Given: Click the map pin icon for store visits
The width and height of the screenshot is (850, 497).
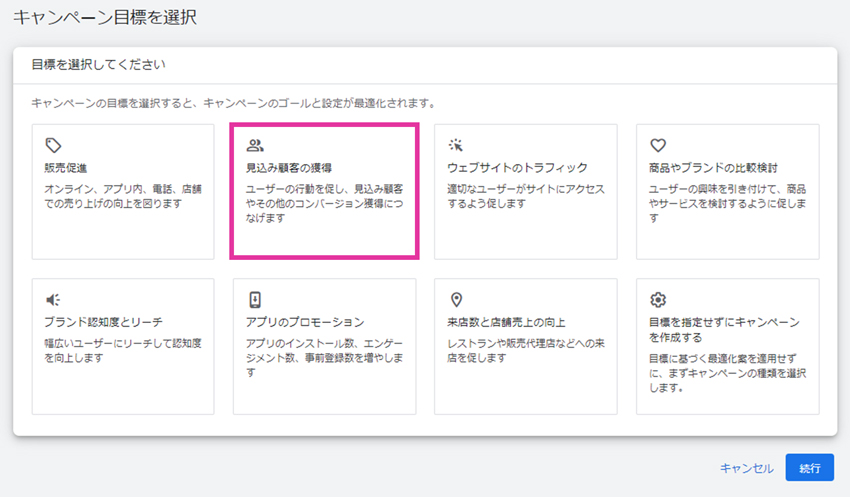Looking at the screenshot, I should coord(456,299).
